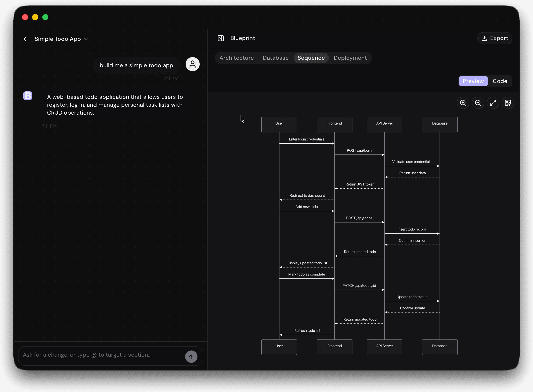533x392 pixels.
Task: Zoom in on the diagram
Action: (463, 103)
